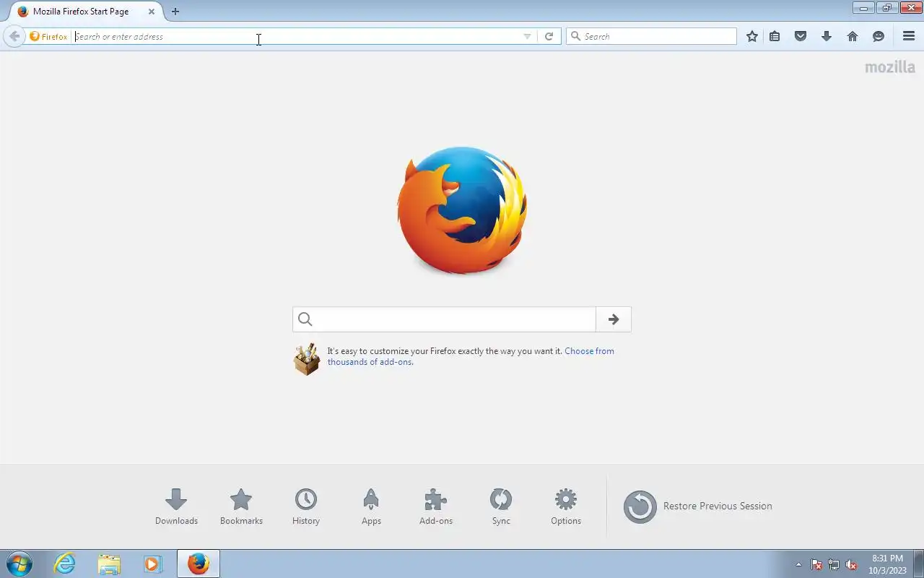The height and width of the screenshot is (578, 924).
Task: Click the back navigation arrow
Action: point(14,36)
